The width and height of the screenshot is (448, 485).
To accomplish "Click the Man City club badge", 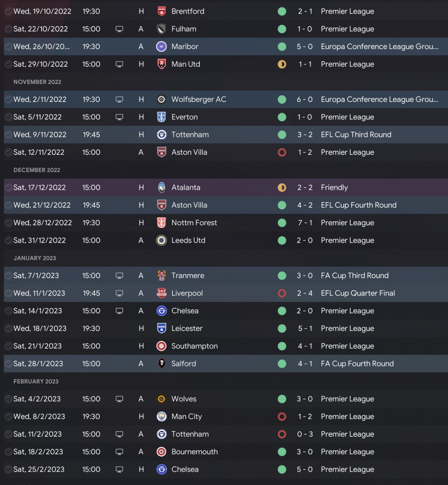I will [161, 416].
